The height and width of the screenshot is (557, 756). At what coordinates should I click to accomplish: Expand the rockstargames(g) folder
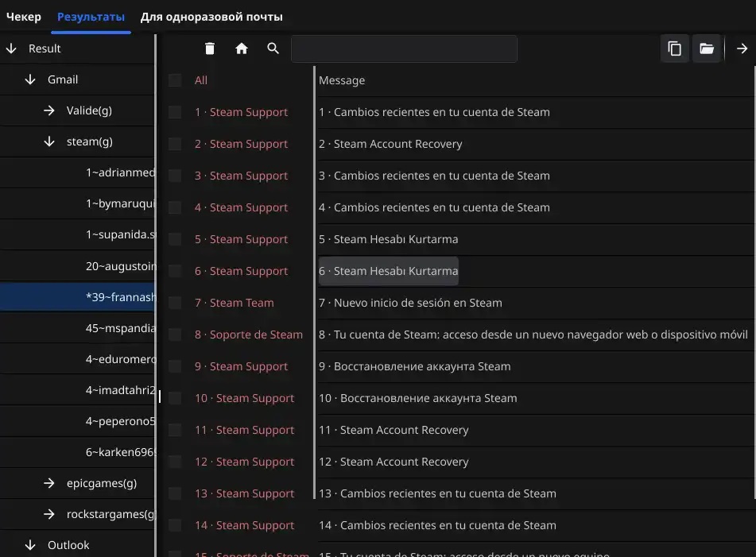[49, 514]
